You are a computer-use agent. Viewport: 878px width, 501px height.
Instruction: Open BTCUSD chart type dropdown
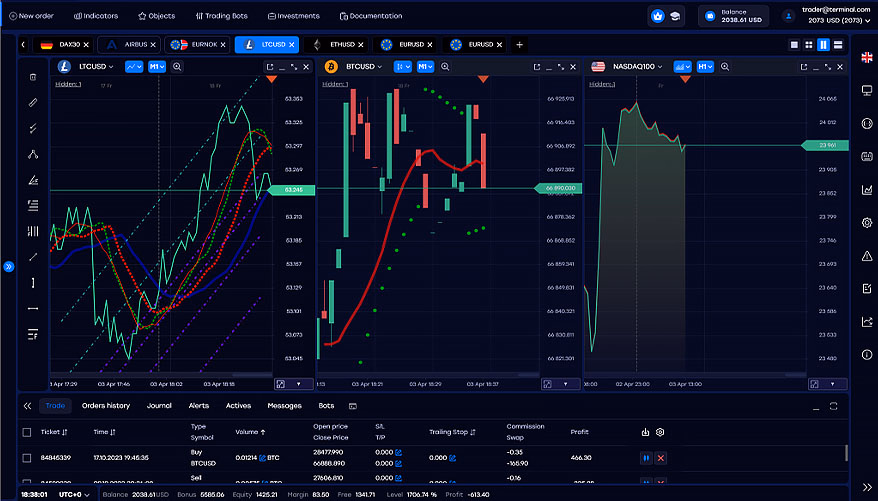pyautogui.click(x=403, y=67)
